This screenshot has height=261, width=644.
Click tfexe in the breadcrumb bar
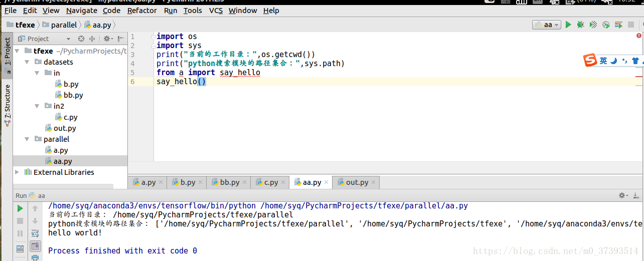click(x=21, y=25)
